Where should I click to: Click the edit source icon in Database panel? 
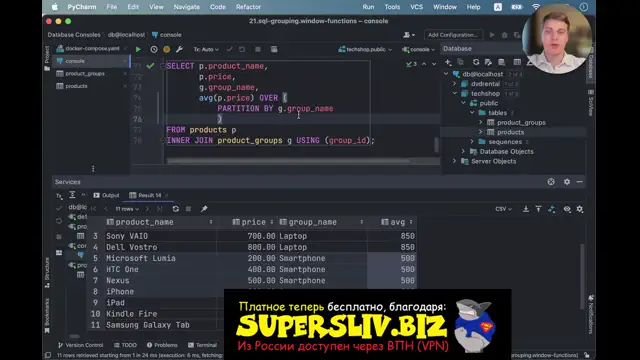pos(488,62)
